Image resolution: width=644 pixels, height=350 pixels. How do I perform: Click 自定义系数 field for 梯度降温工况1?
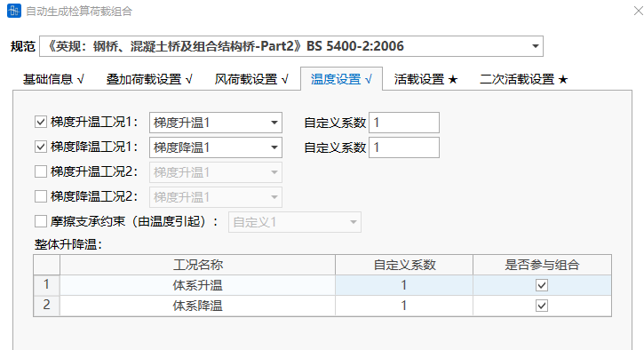coord(404,147)
